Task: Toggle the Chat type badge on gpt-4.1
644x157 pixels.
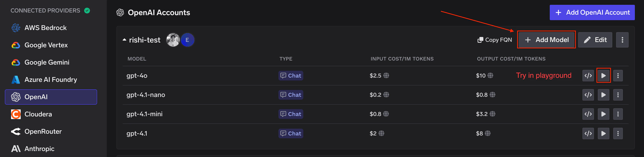Action: coord(290,133)
